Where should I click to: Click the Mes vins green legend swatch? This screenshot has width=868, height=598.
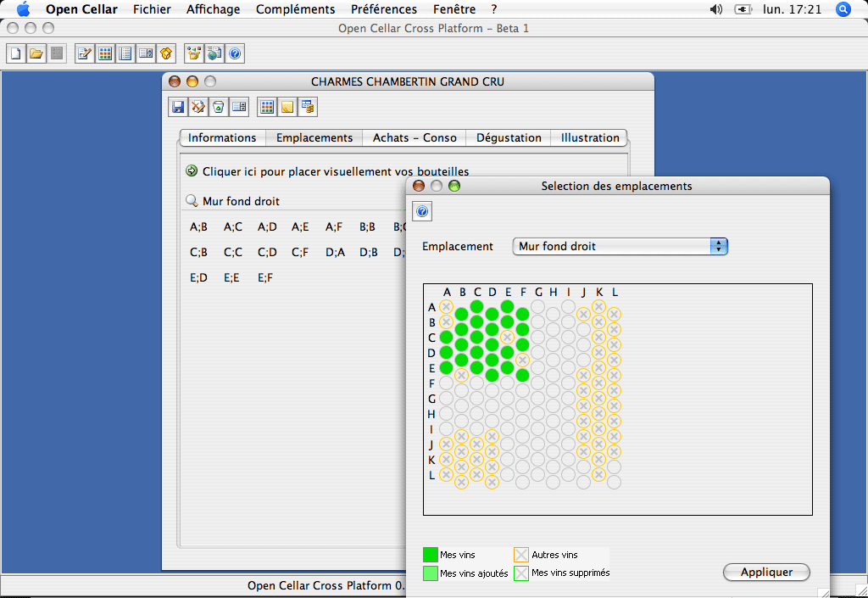pyautogui.click(x=430, y=555)
